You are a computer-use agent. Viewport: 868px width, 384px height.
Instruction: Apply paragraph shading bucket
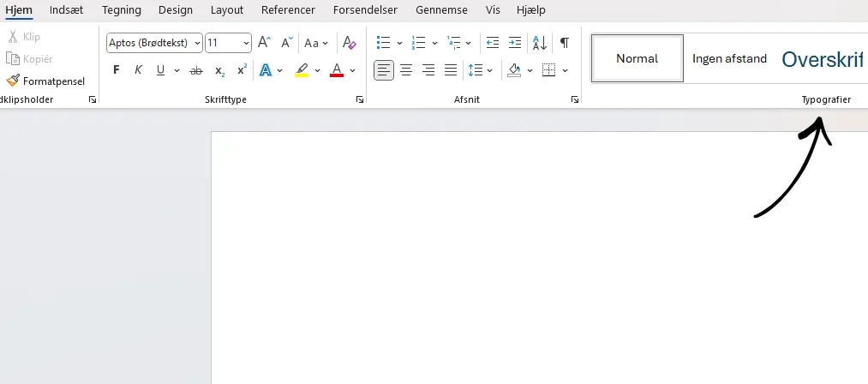click(x=514, y=70)
